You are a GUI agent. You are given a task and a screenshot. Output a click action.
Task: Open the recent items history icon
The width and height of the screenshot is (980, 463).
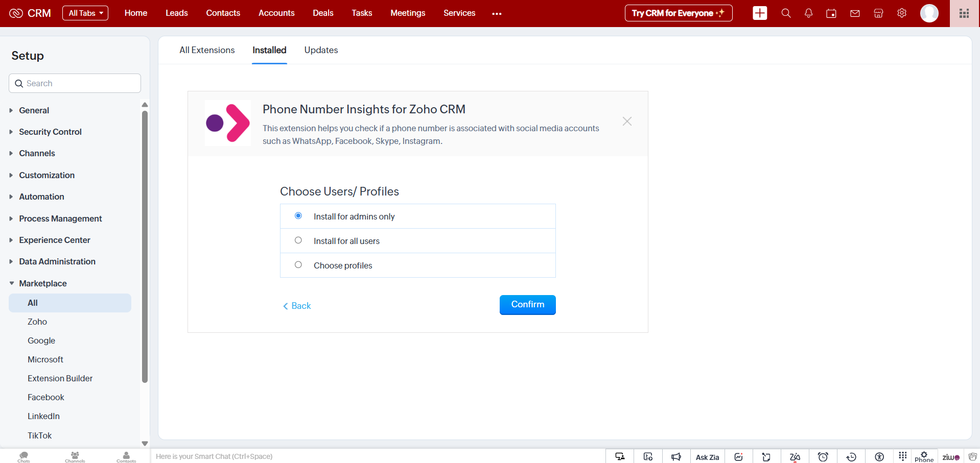(x=851, y=457)
